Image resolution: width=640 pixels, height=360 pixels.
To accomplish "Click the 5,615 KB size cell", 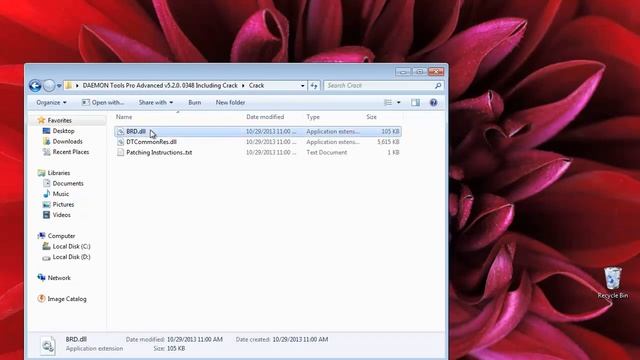I will (x=388, y=142).
